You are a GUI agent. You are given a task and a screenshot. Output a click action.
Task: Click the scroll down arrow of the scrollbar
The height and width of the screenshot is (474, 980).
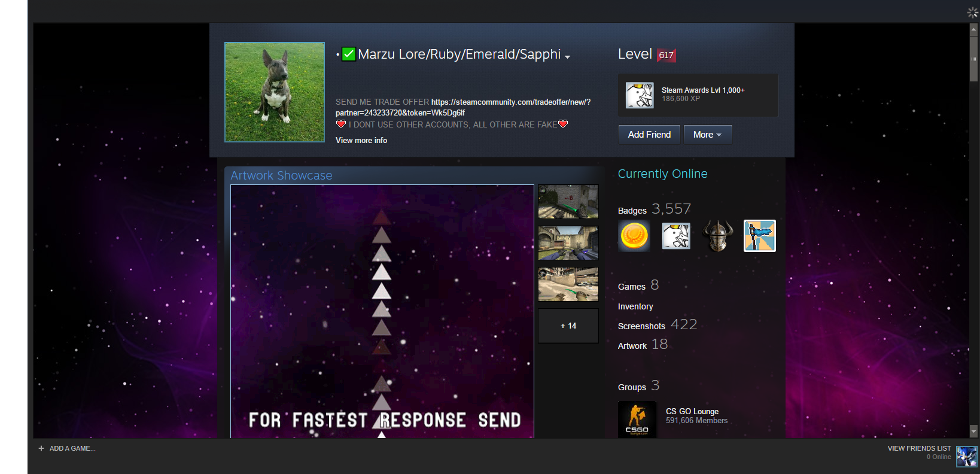pyautogui.click(x=973, y=431)
